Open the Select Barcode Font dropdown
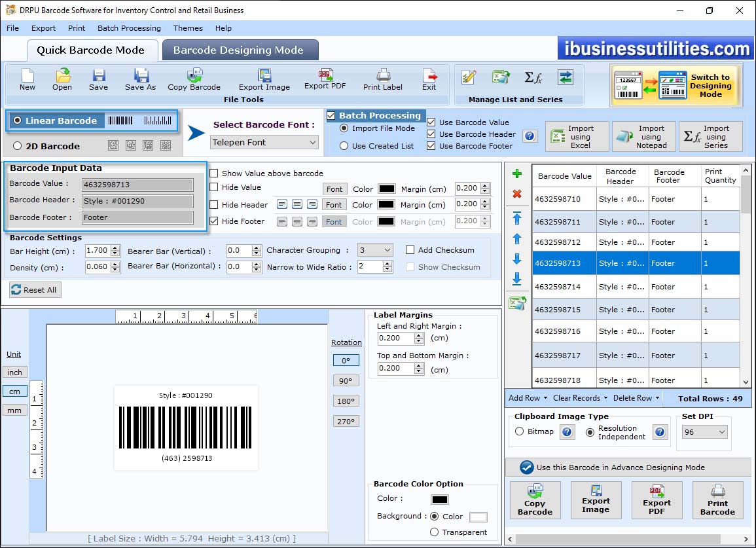Image resolution: width=756 pixels, height=548 pixels. click(264, 142)
